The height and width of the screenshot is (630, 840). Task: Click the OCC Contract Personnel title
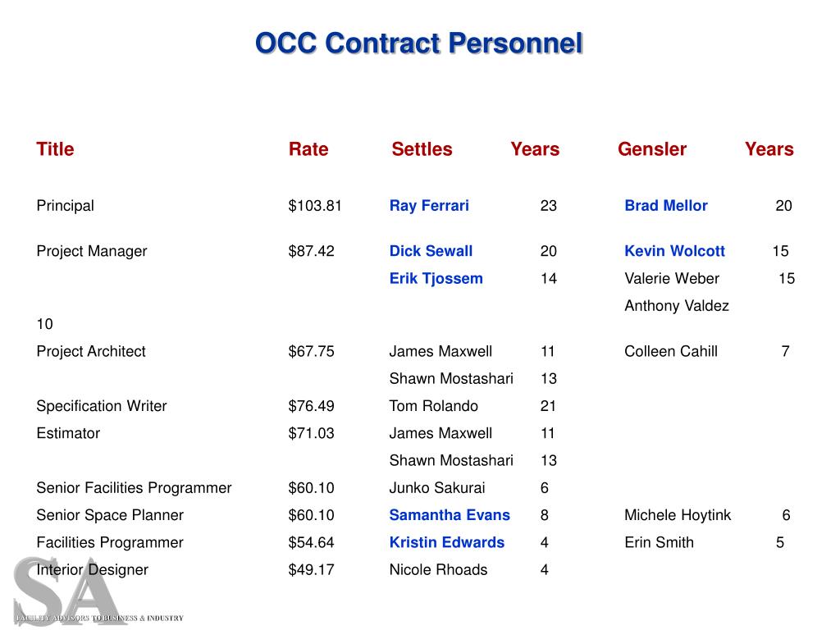click(x=419, y=43)
